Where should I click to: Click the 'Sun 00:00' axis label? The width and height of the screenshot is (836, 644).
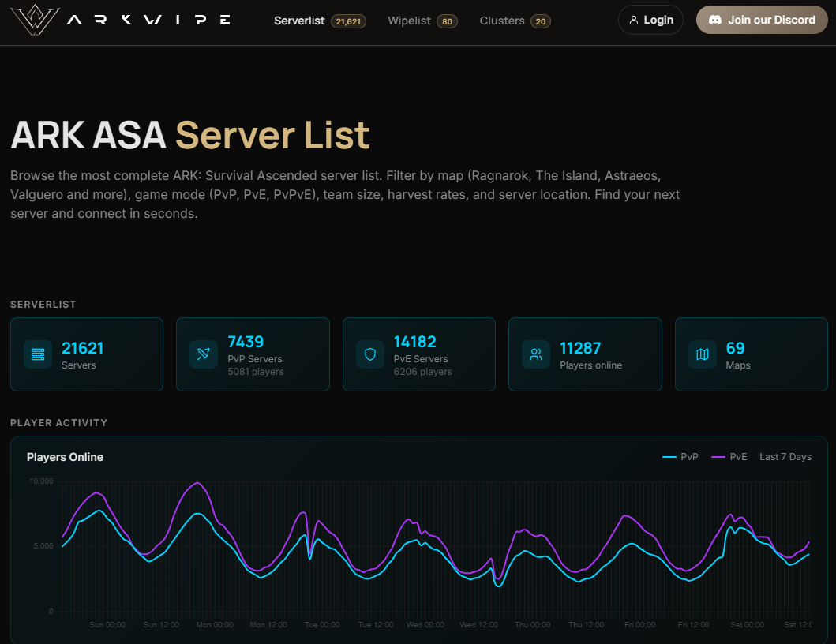point(107,625)
